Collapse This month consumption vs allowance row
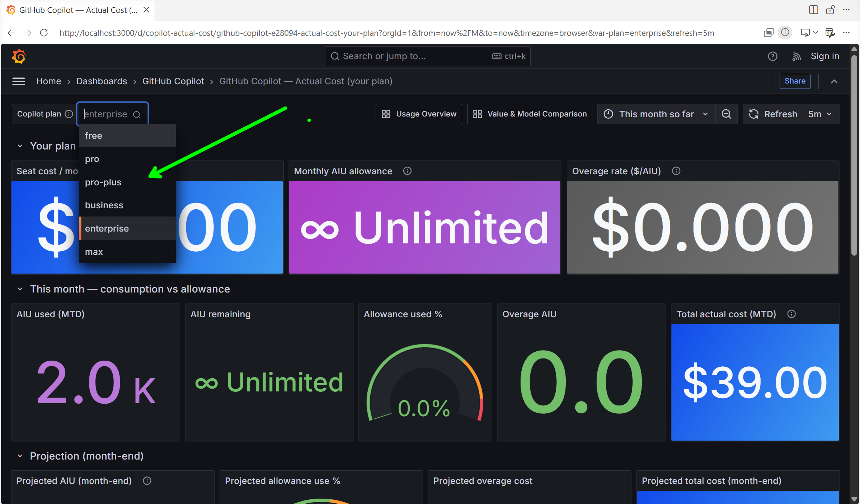This screenshot has height=504, width=860. (20, 289)
